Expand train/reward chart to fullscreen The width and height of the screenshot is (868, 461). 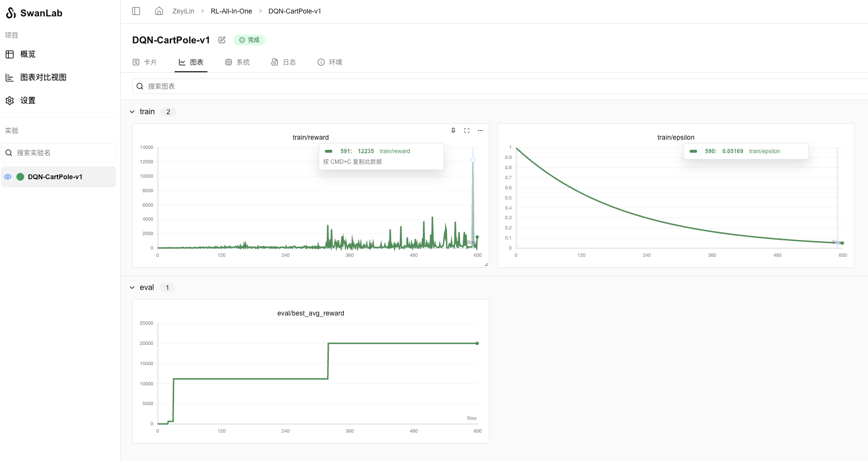click(x=467, y=131)
